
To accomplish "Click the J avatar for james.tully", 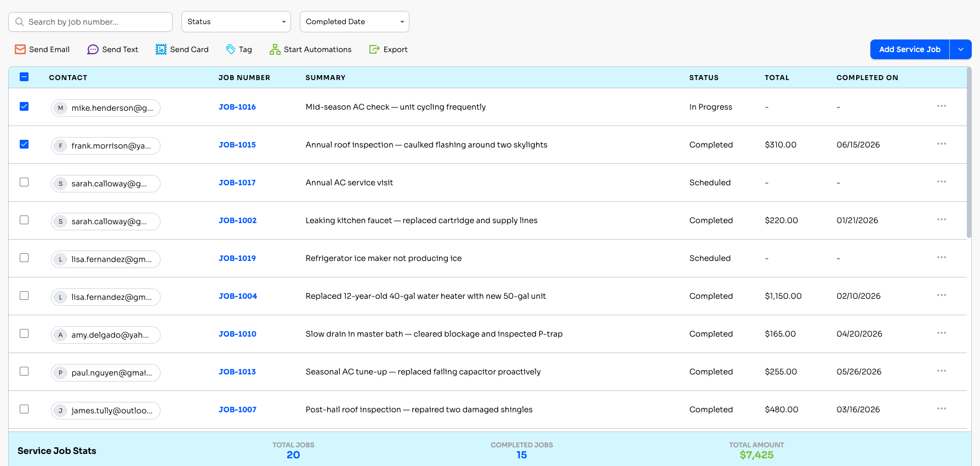I will [60, 411].
